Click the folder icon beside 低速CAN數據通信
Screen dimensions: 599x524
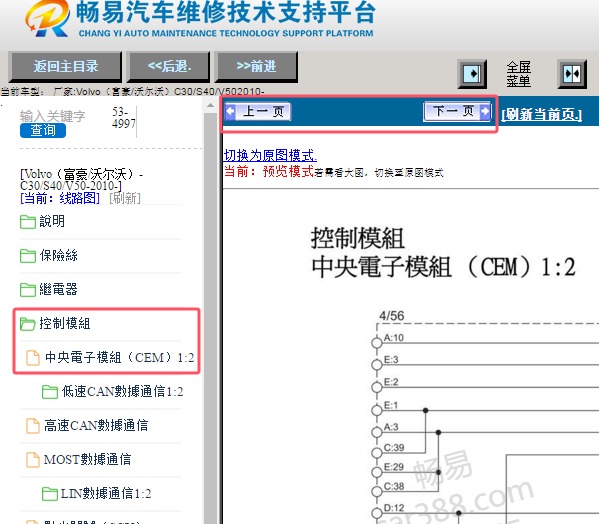50,392
